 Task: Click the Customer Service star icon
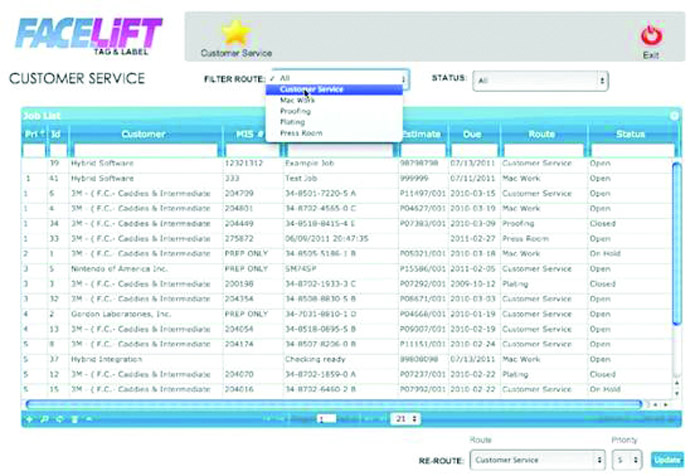point(235,32)
